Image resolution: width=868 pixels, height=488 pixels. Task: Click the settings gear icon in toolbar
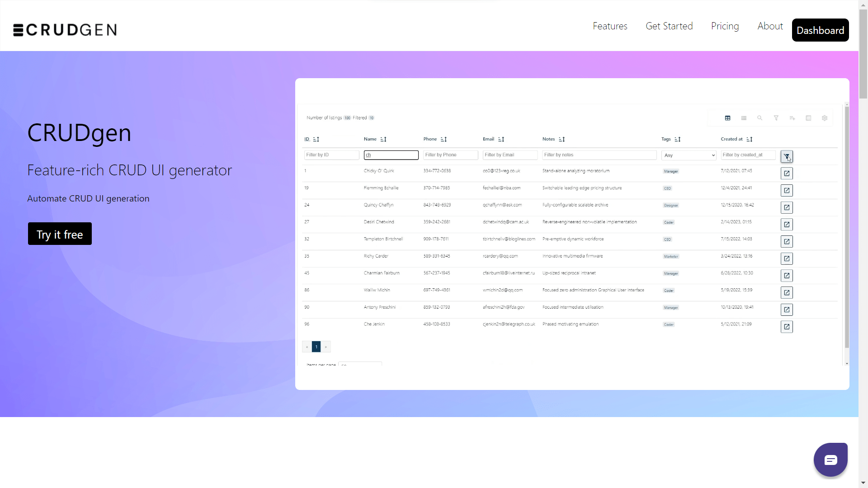tap(825, 118)
